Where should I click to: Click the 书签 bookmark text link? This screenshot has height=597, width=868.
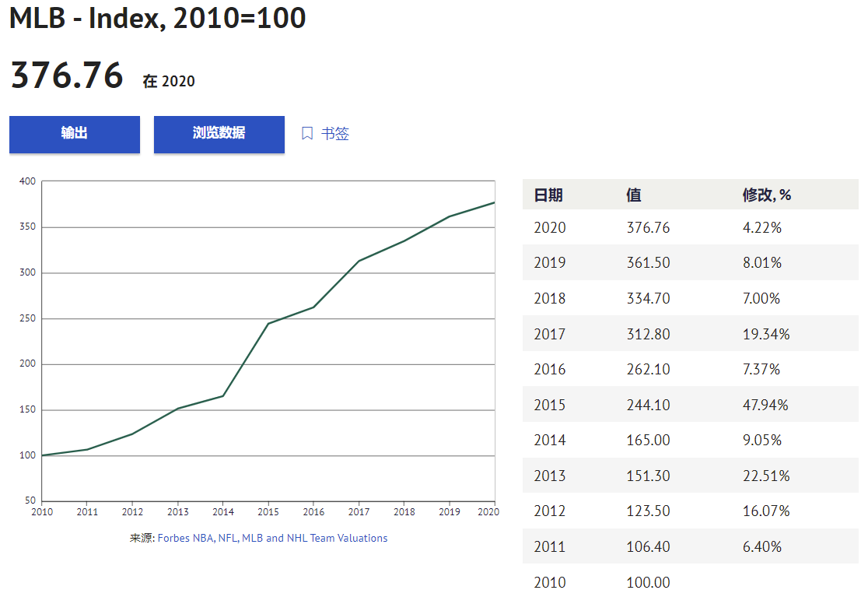[x=335, y=134]
